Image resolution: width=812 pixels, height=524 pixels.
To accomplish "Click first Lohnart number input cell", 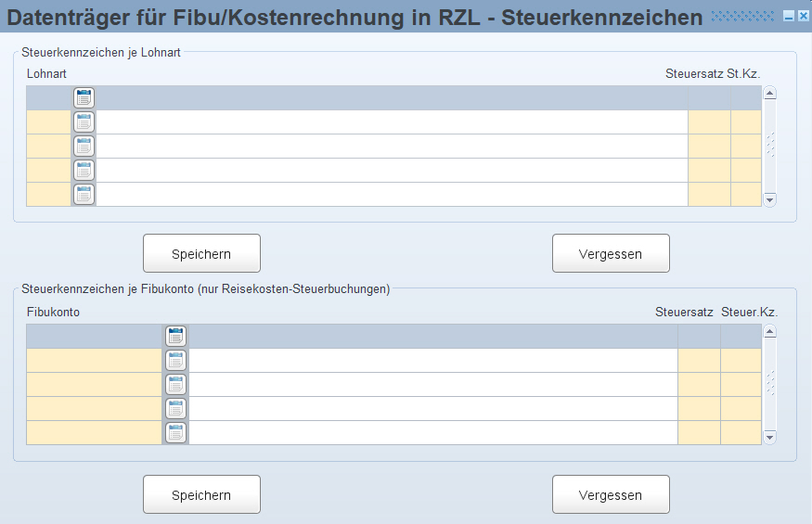I will tap(48, 121).
